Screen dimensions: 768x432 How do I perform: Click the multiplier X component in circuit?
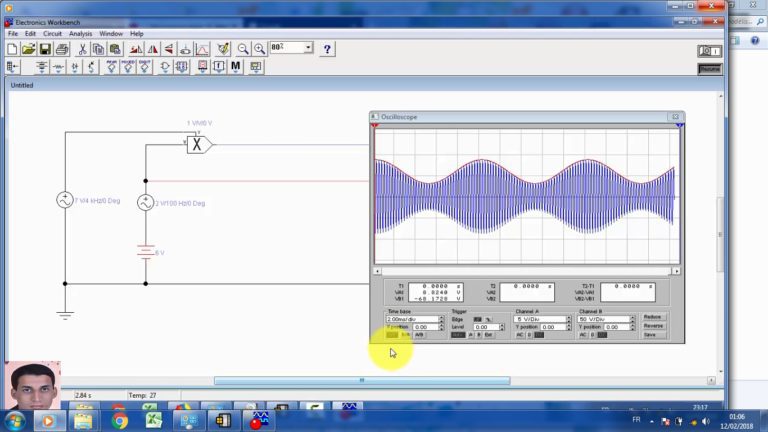pos(198,144)
